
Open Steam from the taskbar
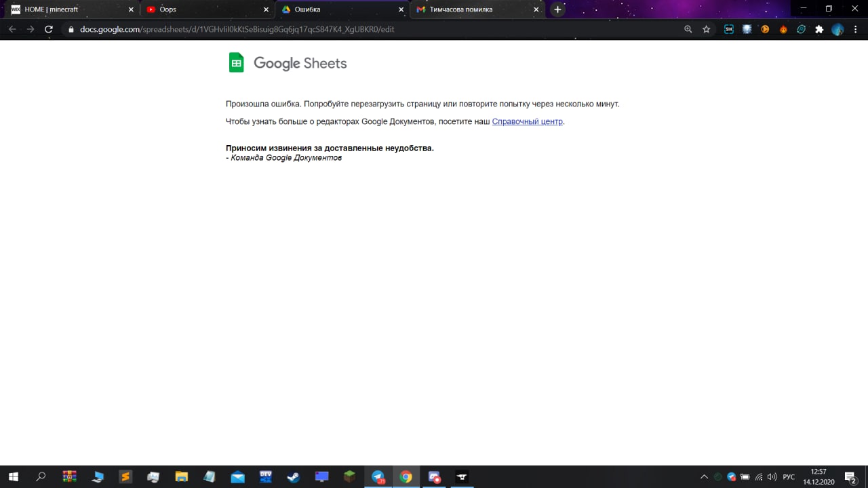click(294, 476)
